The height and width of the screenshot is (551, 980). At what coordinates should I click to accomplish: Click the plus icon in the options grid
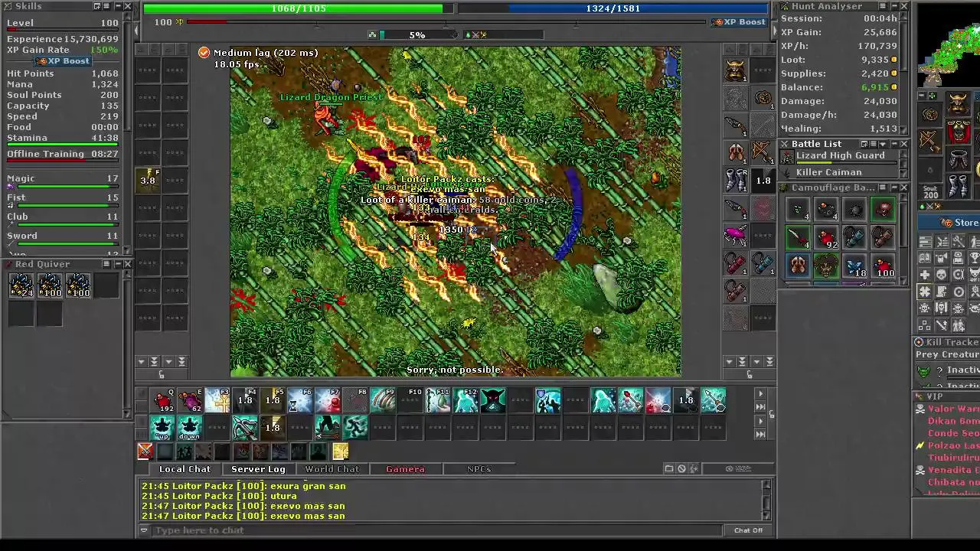coord(925,275)
